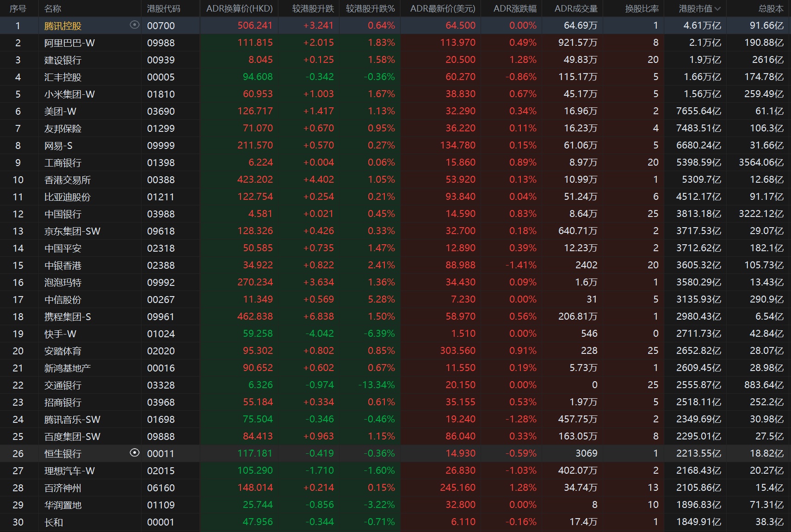Open the 百度集团-SW entry
This screenshot has width=791, height=532.
click(x=72, y=437)
